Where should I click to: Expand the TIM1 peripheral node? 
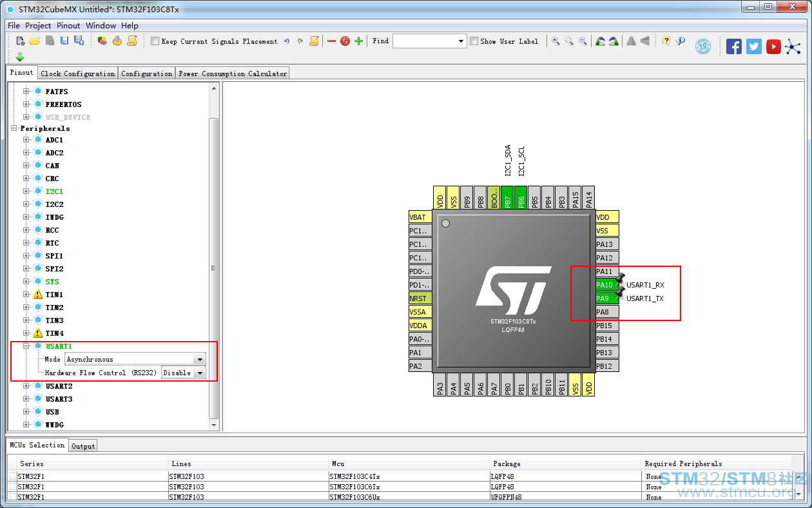click(x=26, y=295)
